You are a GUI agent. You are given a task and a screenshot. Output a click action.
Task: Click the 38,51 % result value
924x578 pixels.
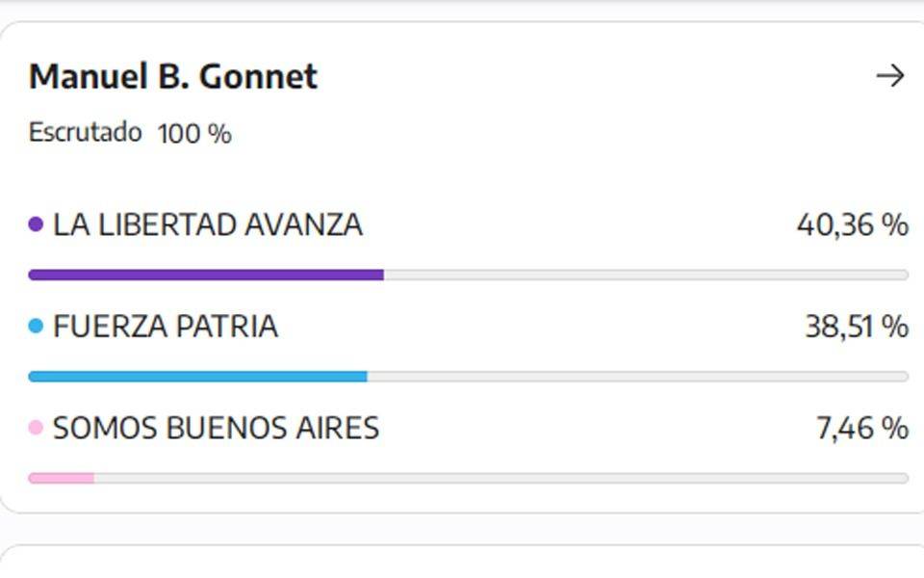click(857, 327)
